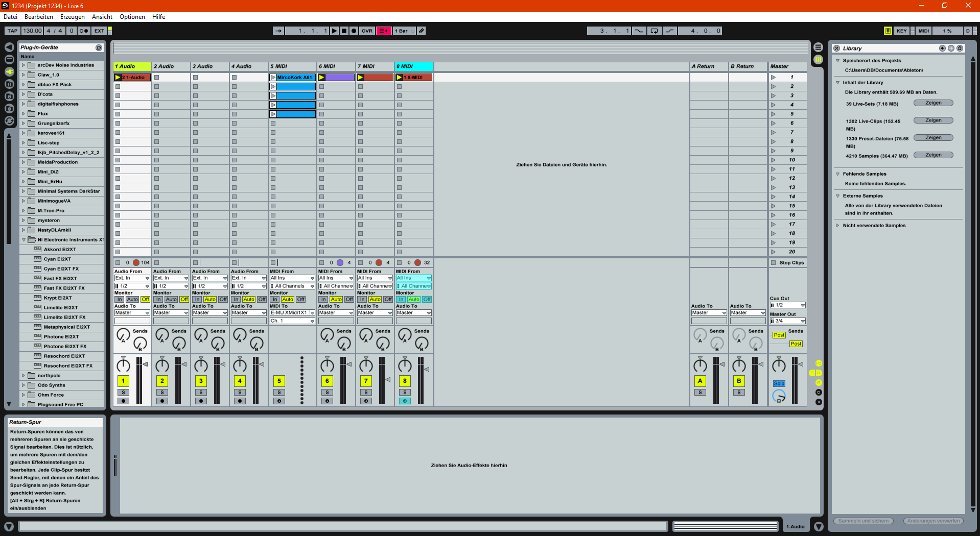Expand the MeldaProduction folder
This screenshot has width=980, height=536.
24,162
